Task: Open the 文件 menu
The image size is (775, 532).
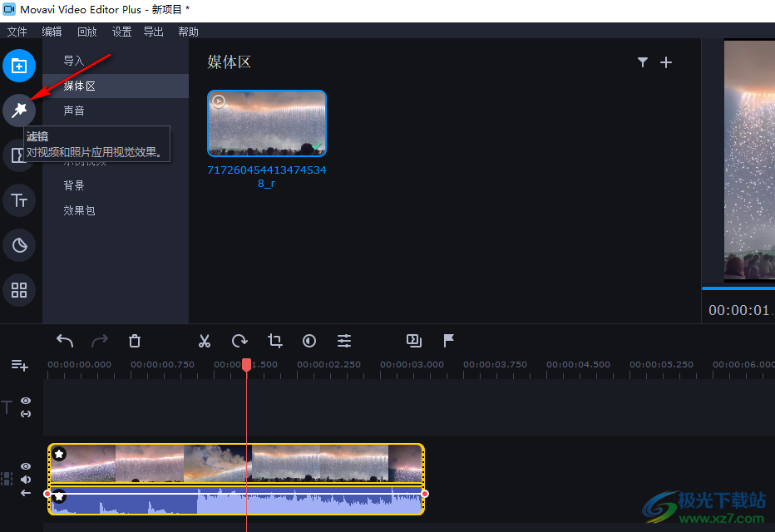Action: pyautogui.click(x=17, y=32)
